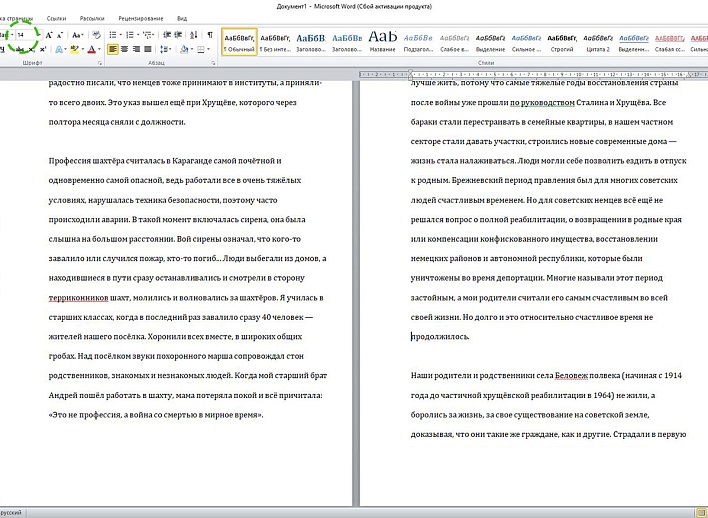Click the Grow Font icon
This screenshot has width=708, height=518.
click(x=49, y=35)
